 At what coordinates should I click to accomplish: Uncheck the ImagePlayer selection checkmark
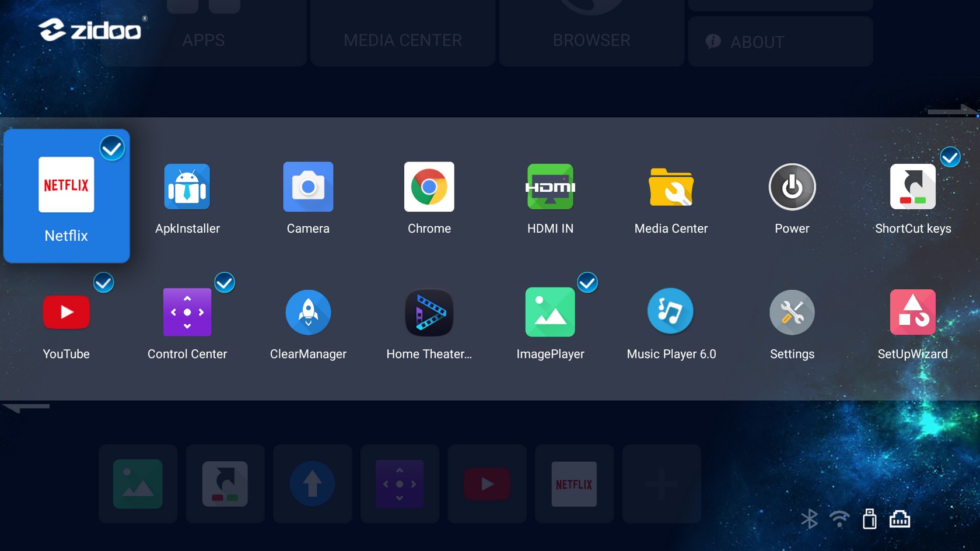click(x=587, y=283)
